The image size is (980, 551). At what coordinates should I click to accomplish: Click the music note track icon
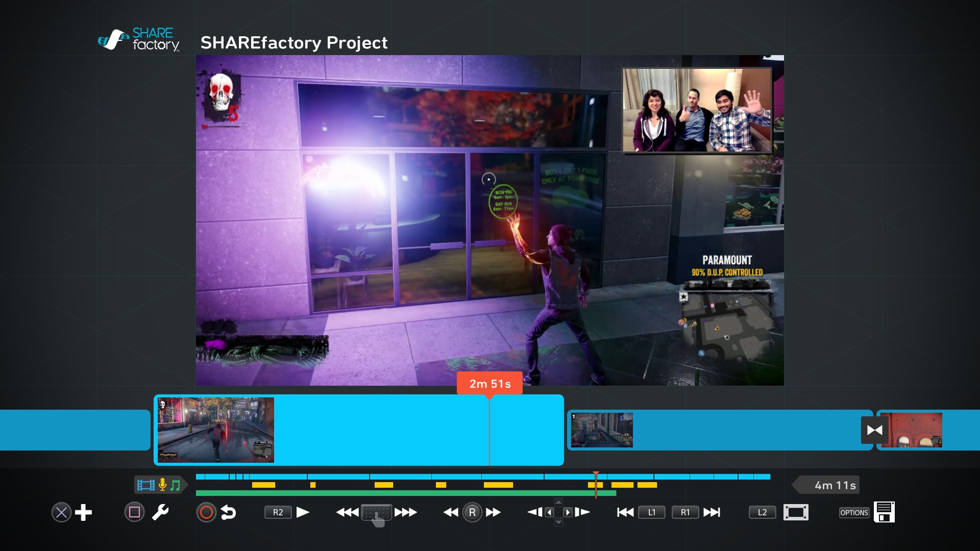point(175,485)
